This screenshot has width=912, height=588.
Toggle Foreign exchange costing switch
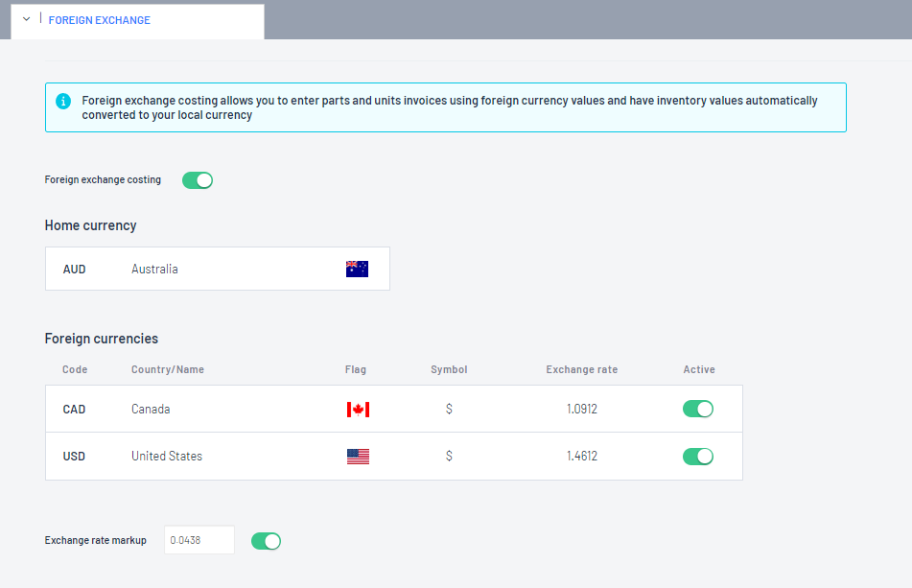[x=198, y=180]
